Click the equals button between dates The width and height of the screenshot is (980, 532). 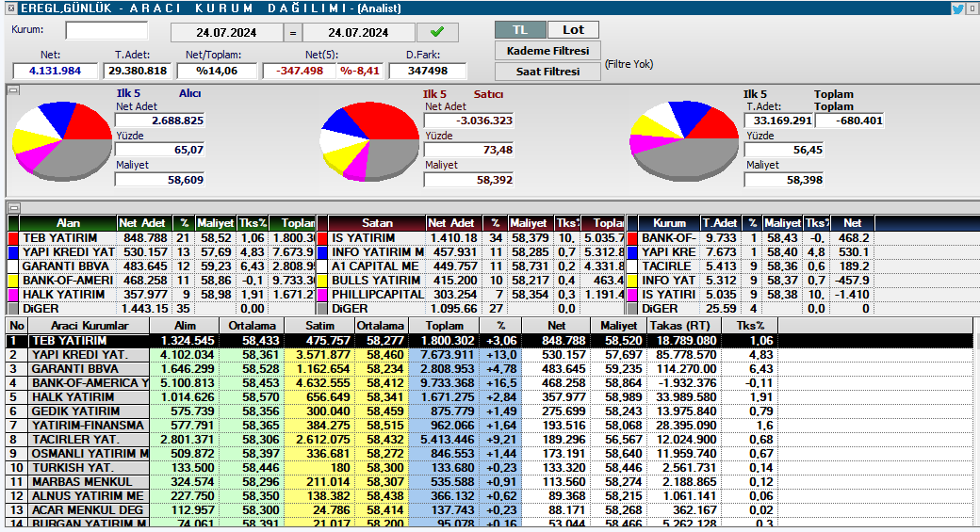[292, 32]
